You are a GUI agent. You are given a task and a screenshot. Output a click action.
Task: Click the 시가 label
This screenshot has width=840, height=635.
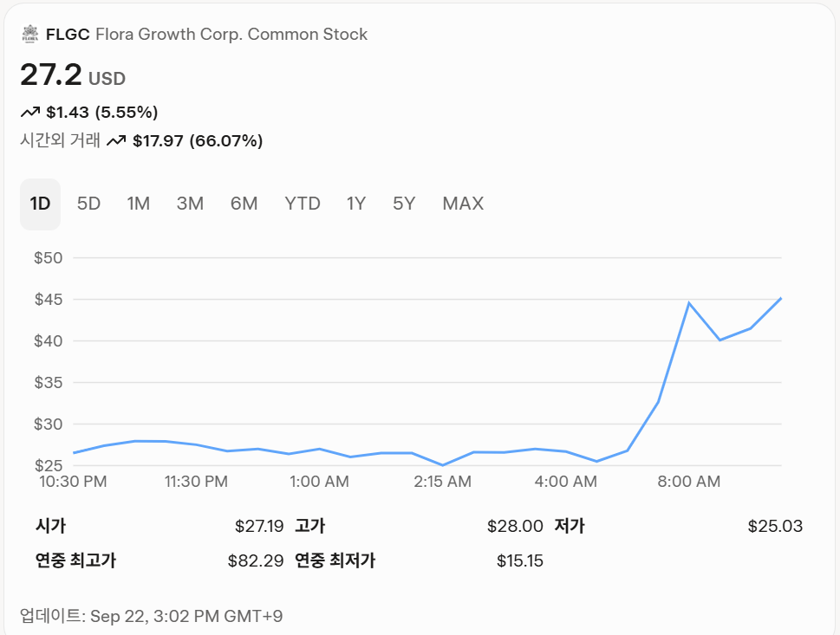click(50, 526)
